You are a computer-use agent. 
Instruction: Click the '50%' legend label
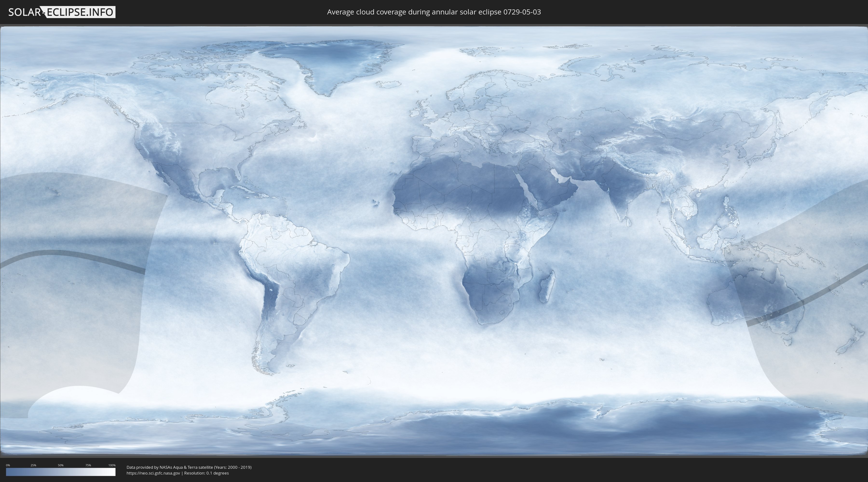(x=61, y=465)
